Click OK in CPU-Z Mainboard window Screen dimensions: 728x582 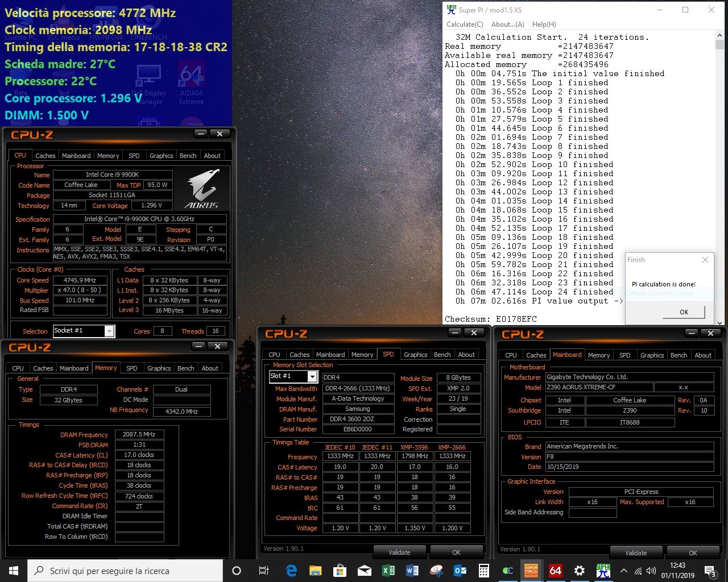693,552
